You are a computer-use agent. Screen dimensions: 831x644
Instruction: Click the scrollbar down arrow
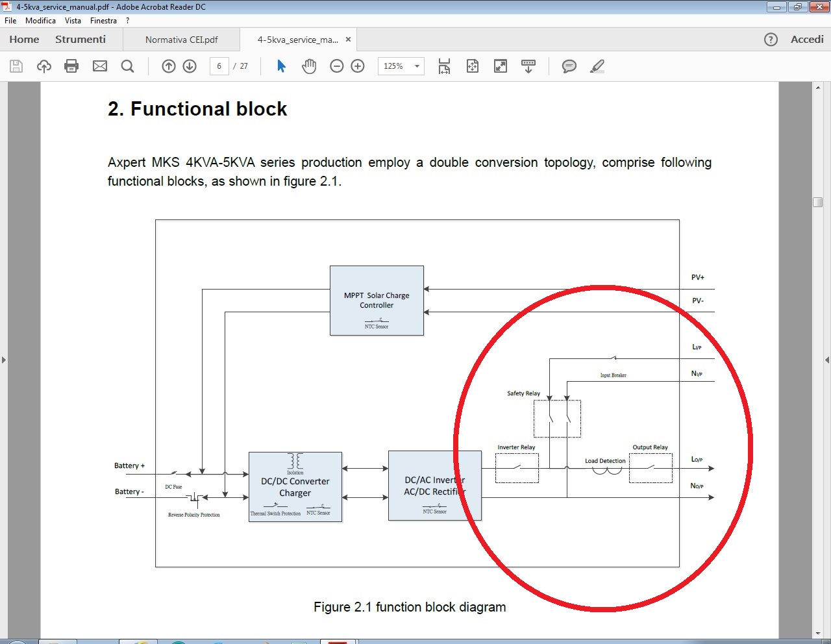[x=817, y=633]
